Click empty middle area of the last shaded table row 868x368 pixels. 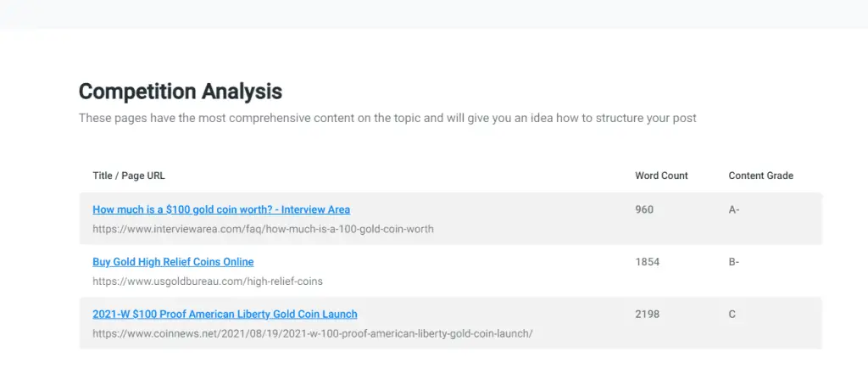576,323
